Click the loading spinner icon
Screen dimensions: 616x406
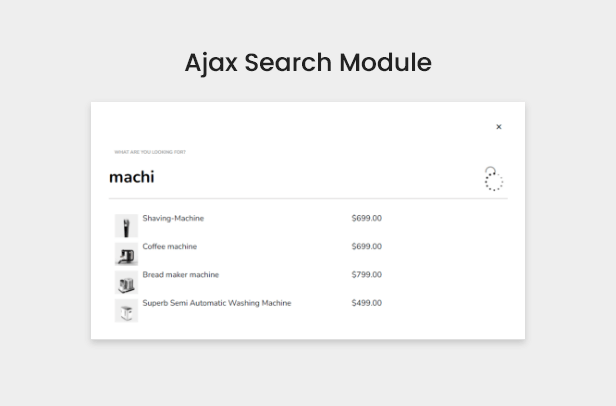(493, 179)
